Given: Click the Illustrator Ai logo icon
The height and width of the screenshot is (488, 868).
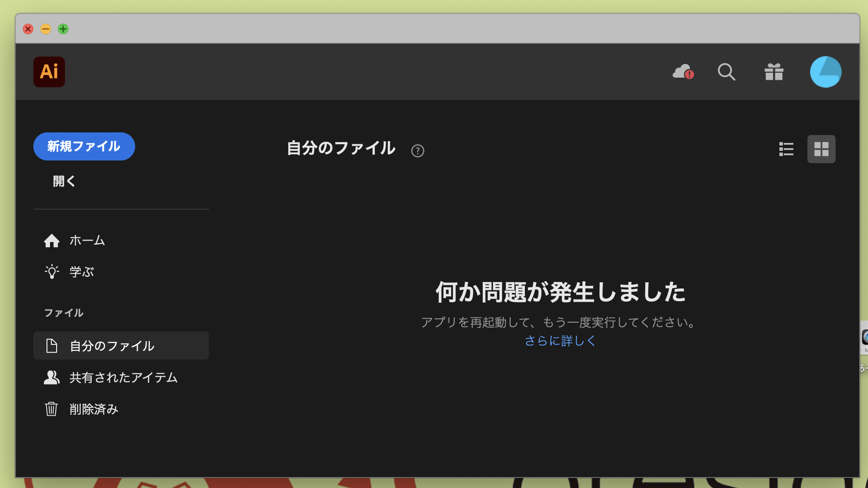Looking at the screenshot, I should pyautogui.click(x=49, y=72).
